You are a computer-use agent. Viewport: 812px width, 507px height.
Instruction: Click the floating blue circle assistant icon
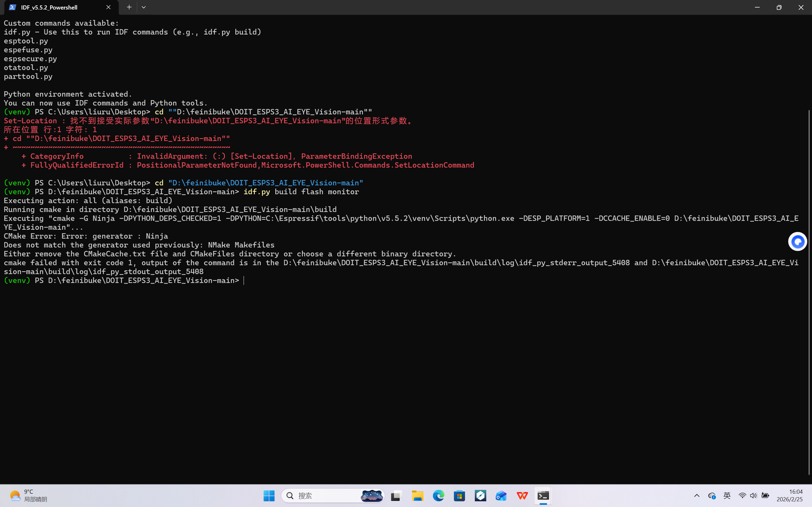797,241
